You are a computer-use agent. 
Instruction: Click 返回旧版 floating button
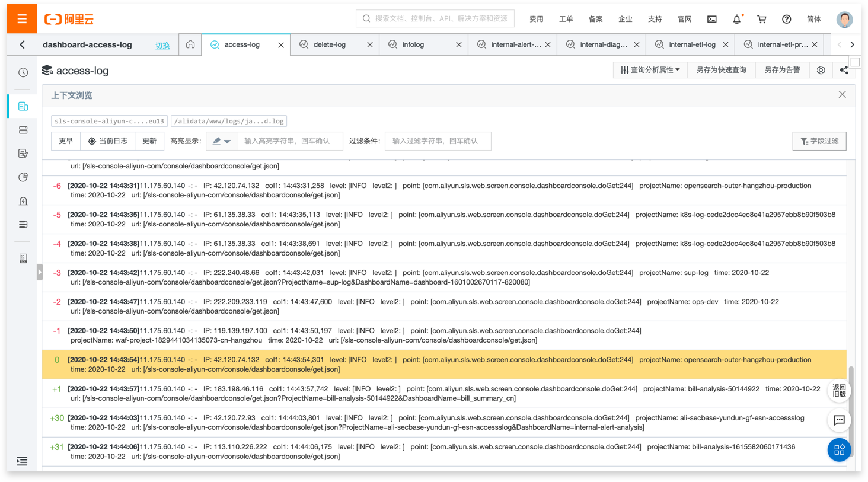pyautogui.click(x=840, y=391)
